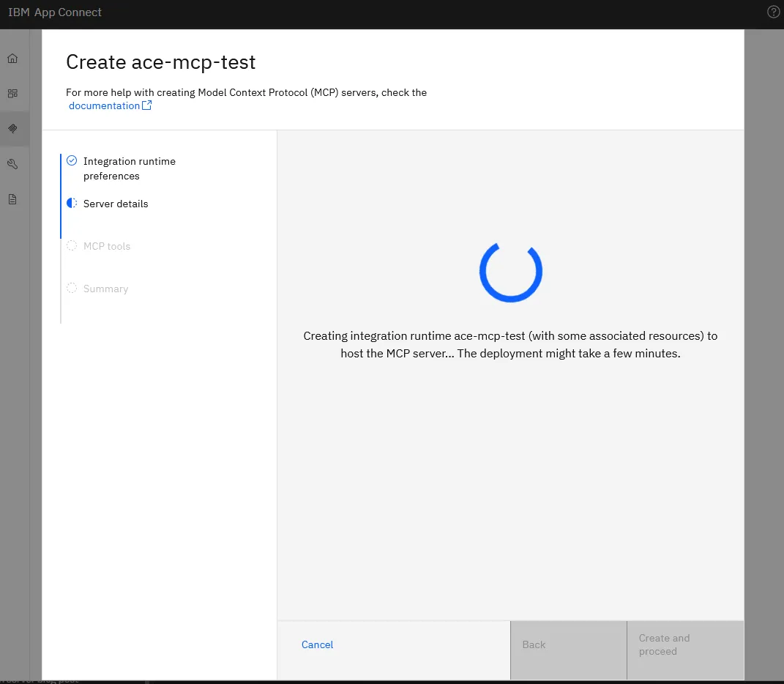Select the highlighted integrations sidebar icon

point(12,129)
